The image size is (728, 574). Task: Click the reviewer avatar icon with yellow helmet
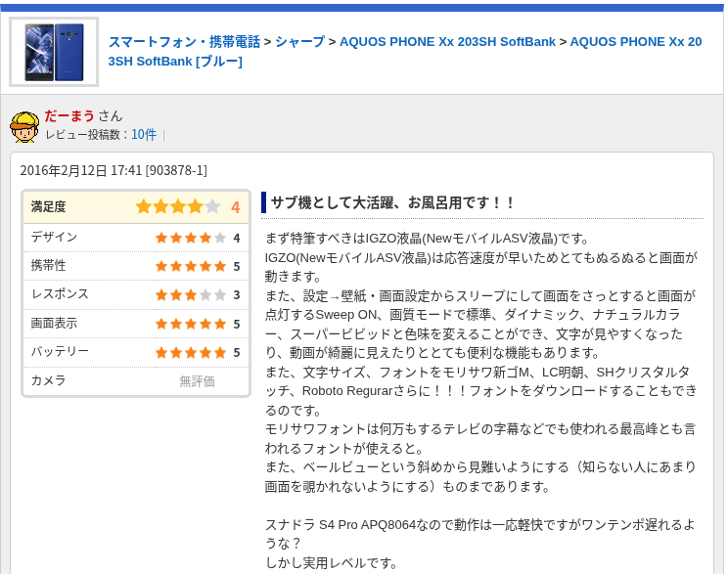click(x=24, y=126)
